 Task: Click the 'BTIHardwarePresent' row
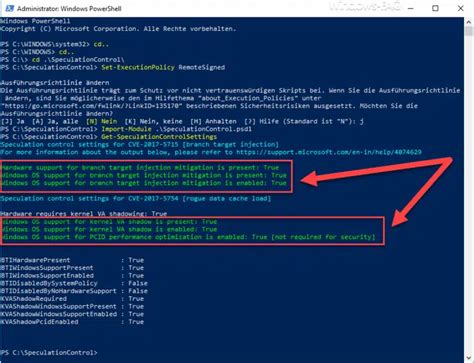tap(72, 260)
